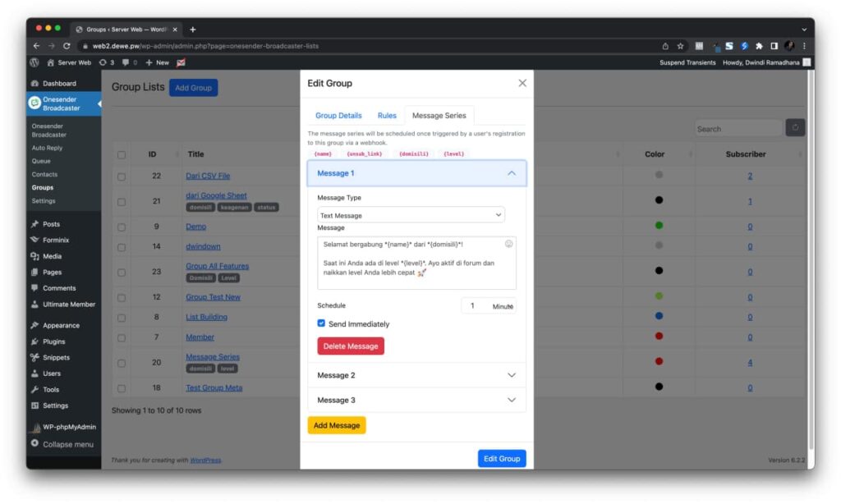Toggle the select-all checkbox in table header
This screenshot has height=504, width=841.
[x=122, y=154]
